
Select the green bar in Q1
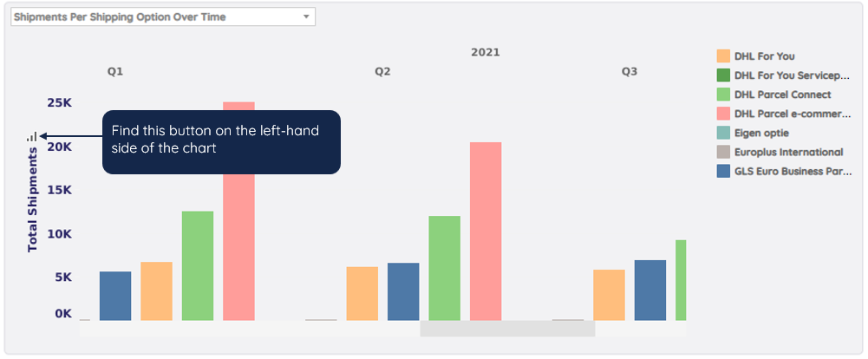click(198, 265)
